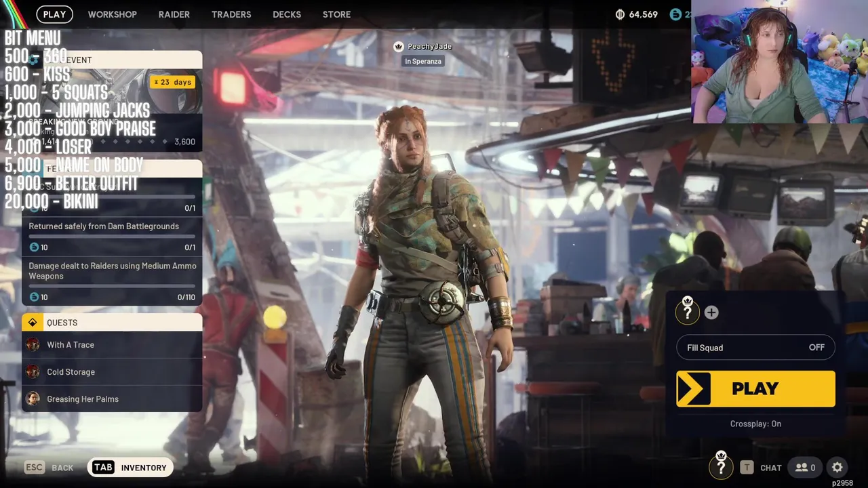Click progress bar under Dam Battlegrounds feat

(112, 237)
